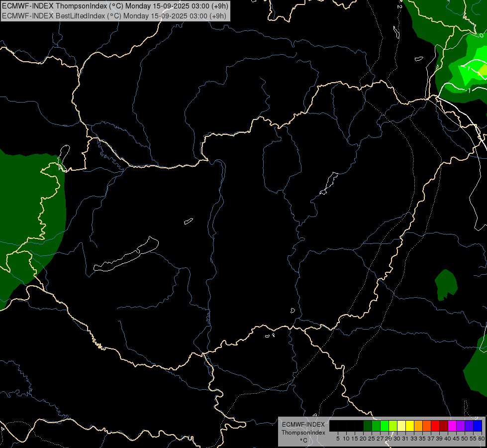Select the violet 50-55 legend swatch

click(469, 426)
